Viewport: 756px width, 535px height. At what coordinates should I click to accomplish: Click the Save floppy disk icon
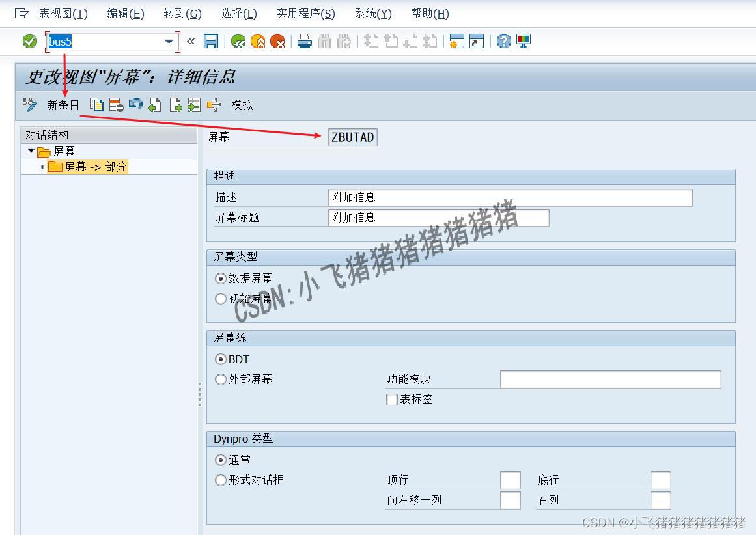[211, 42]
